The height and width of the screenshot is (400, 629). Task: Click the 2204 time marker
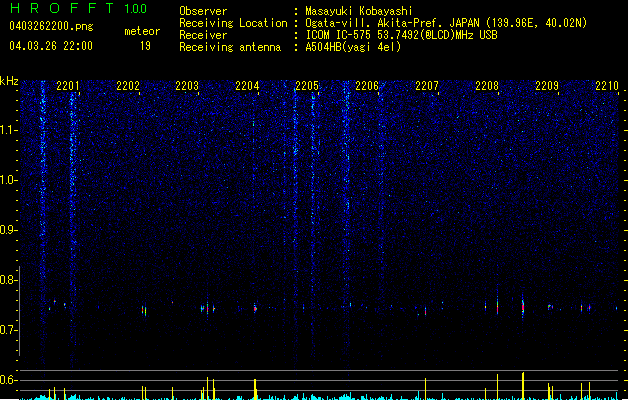click(247, 86)
